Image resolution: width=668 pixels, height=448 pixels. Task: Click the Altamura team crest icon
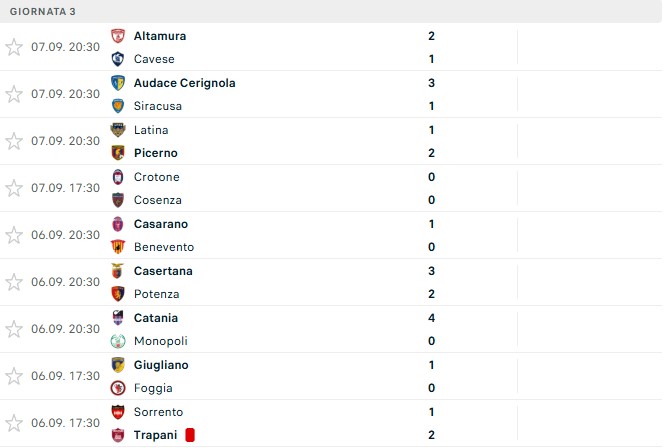tap(118, 36)
